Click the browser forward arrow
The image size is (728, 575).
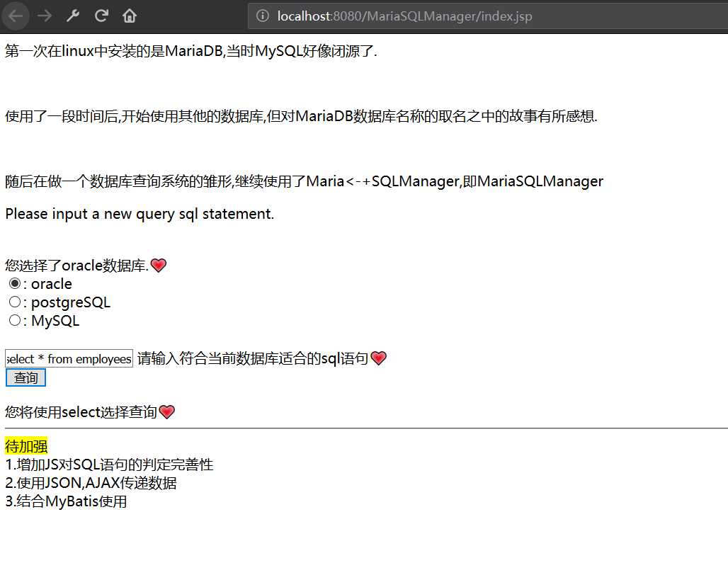[x=45, y=16]
